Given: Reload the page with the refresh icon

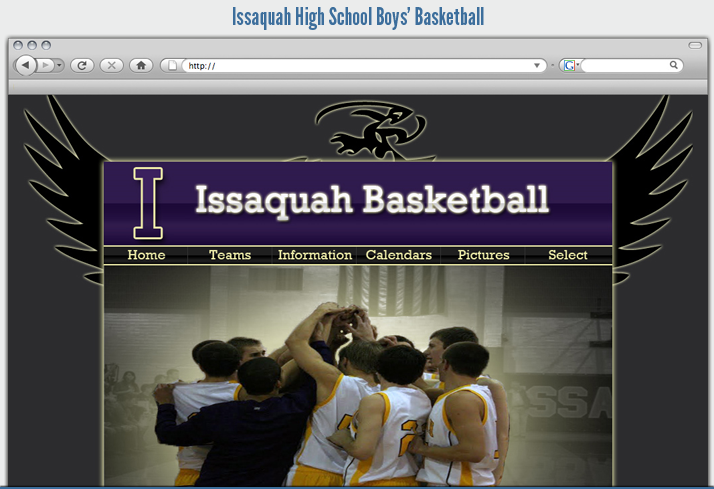Looking at the screenshot, I should [x=82, y=66].
